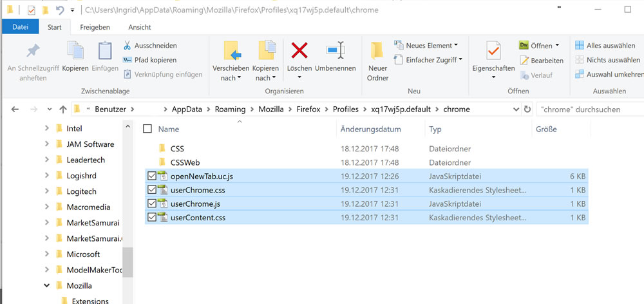Click the userChrome.js file icon

163,204
